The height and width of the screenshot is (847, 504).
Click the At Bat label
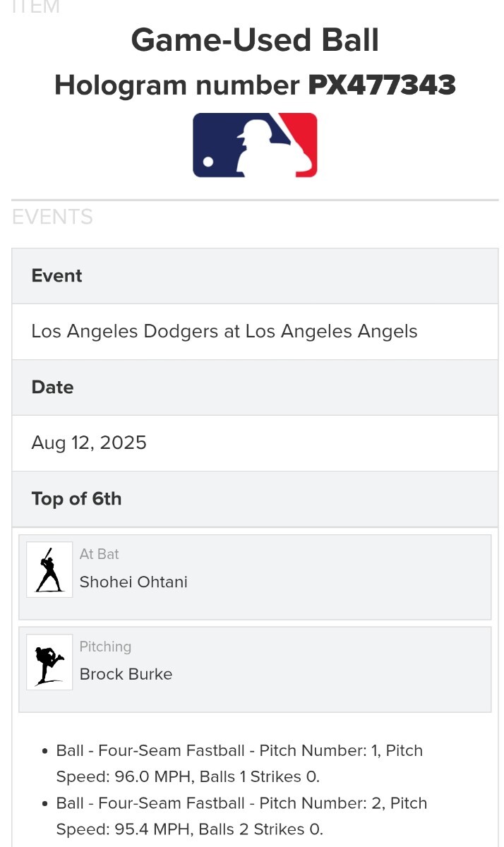[99, 554]
